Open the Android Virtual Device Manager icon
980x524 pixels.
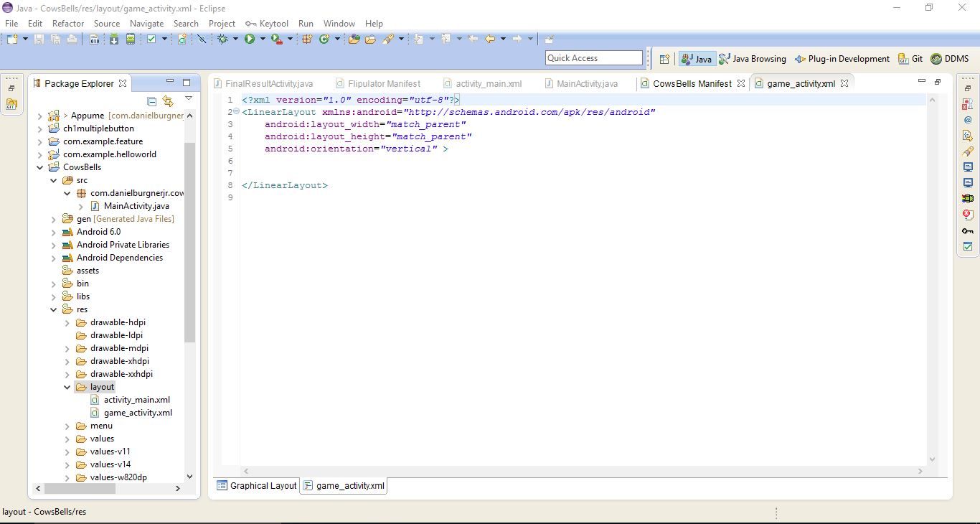click(x=131, y=39)
